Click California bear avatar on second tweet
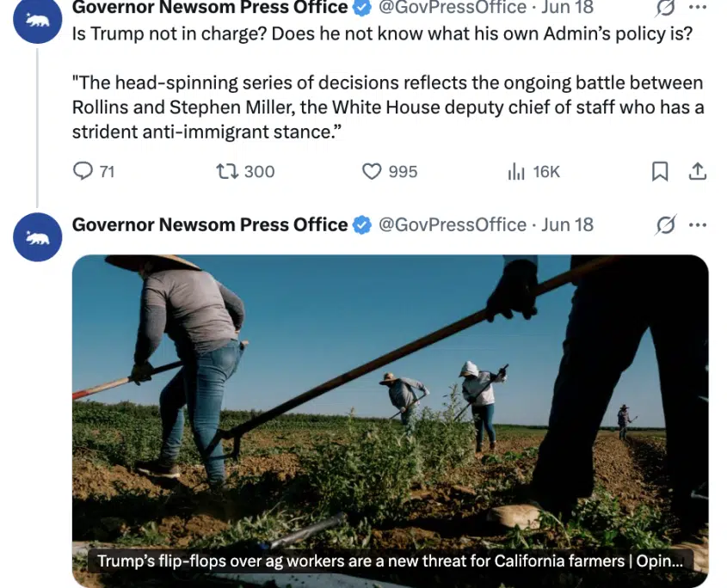 38,237
